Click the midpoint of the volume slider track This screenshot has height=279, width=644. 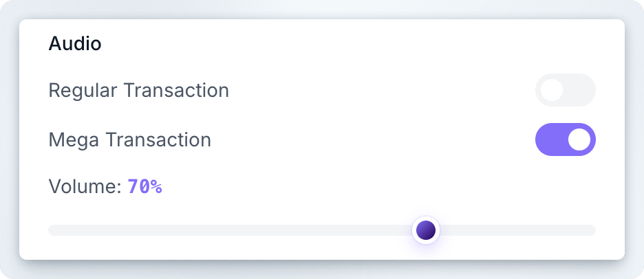click(322, 230)
